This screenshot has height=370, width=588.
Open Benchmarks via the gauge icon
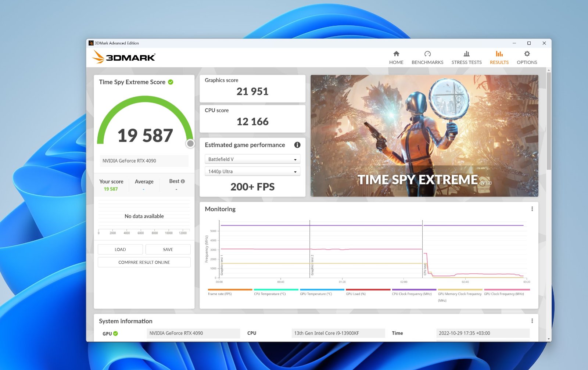427,54
